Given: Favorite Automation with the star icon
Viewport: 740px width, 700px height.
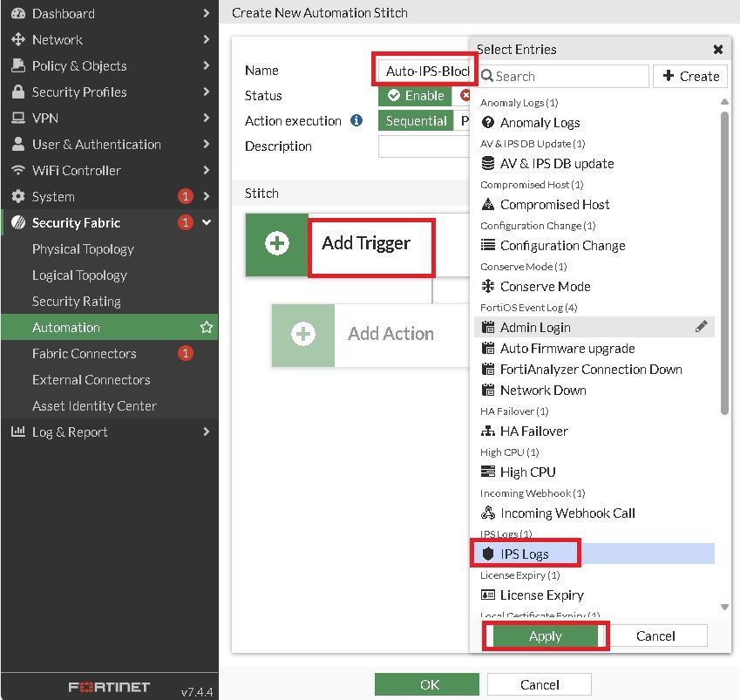Looking at the screenshot, I should (207, 328).
